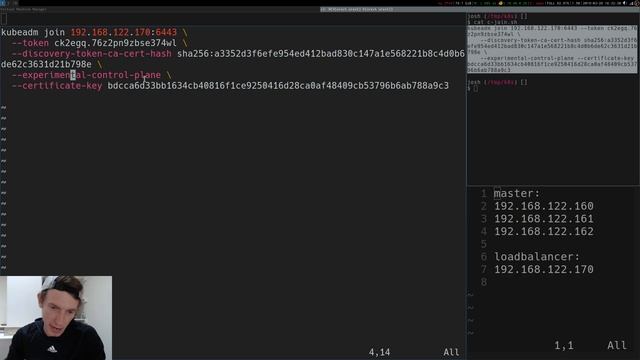Click the wrapped line de62c3631d21b798e
Screen dimensions: 640x360
(46, 64)
